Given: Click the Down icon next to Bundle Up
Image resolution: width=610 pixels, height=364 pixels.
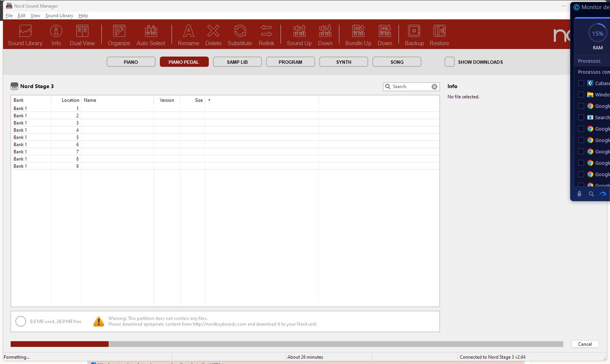Looking at the screenshot, I should click(x=385, y=35).
